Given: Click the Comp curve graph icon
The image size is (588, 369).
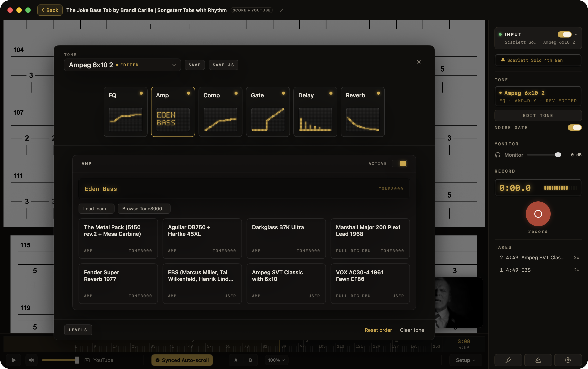Looking at the screenshot, I should point(220,119).
